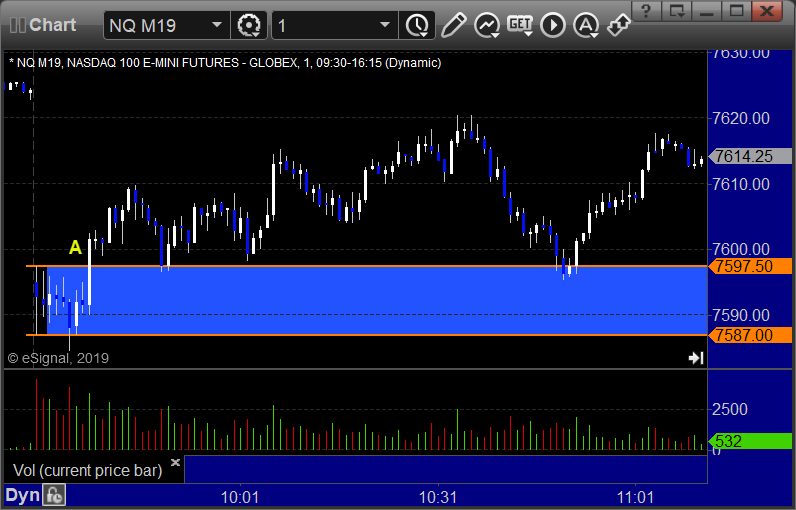Select the pencil drawing tools icon
Viewport: 796px width, 510px height.
pos(453,25)
